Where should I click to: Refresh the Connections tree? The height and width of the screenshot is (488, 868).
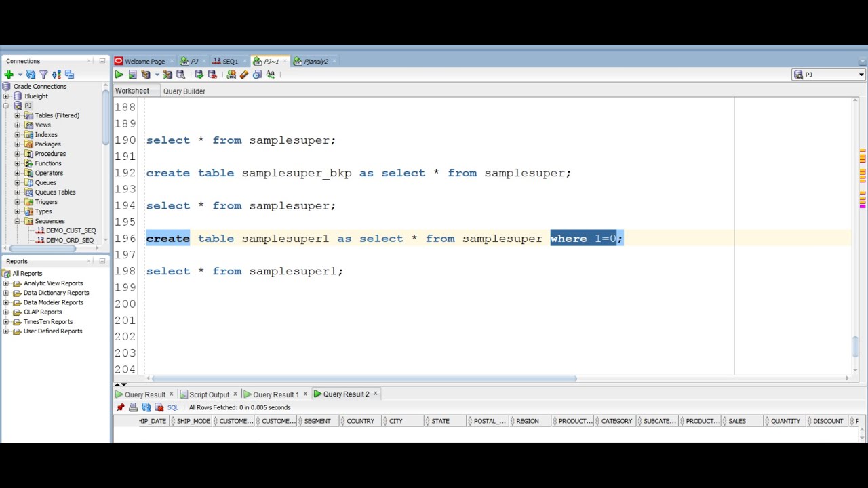tap(31, 75)
